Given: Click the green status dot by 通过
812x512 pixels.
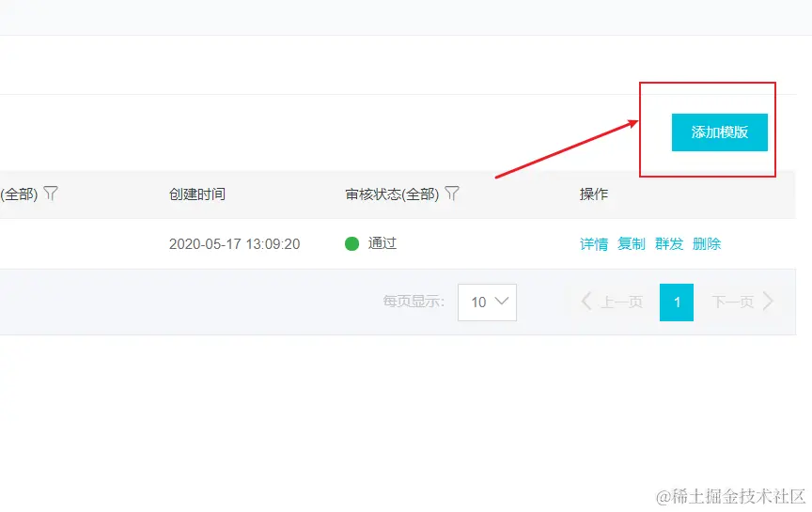Looking at the screenshot, I should (x=351, y=243).
